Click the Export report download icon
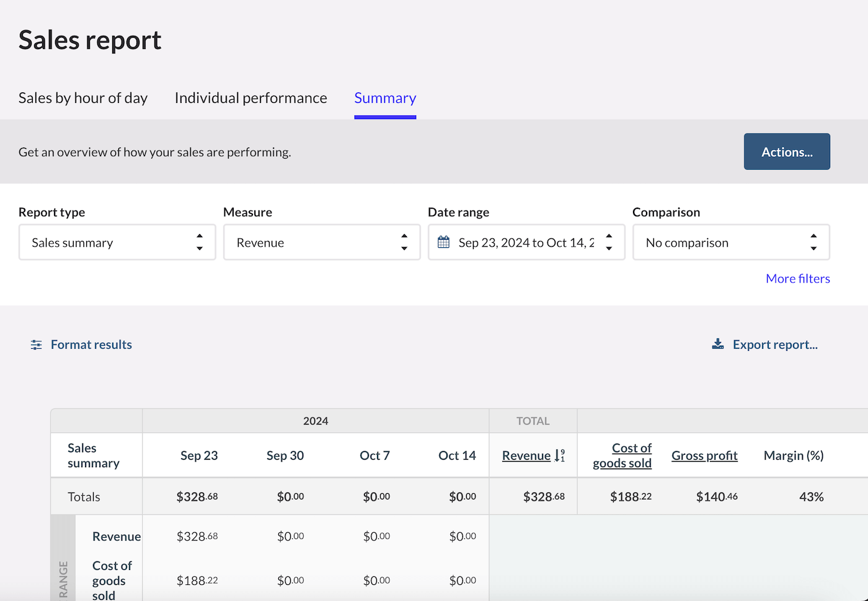The image size is (868, 601). coord(718,344)
